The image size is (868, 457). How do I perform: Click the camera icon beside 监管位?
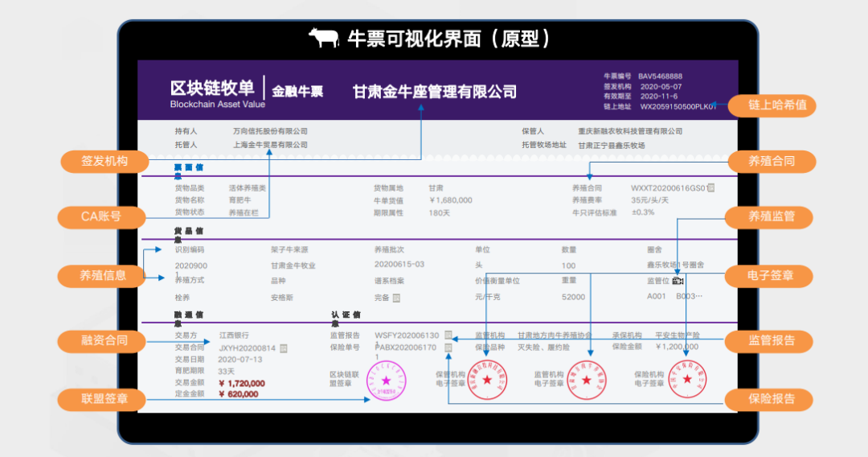tap(678, 281)
